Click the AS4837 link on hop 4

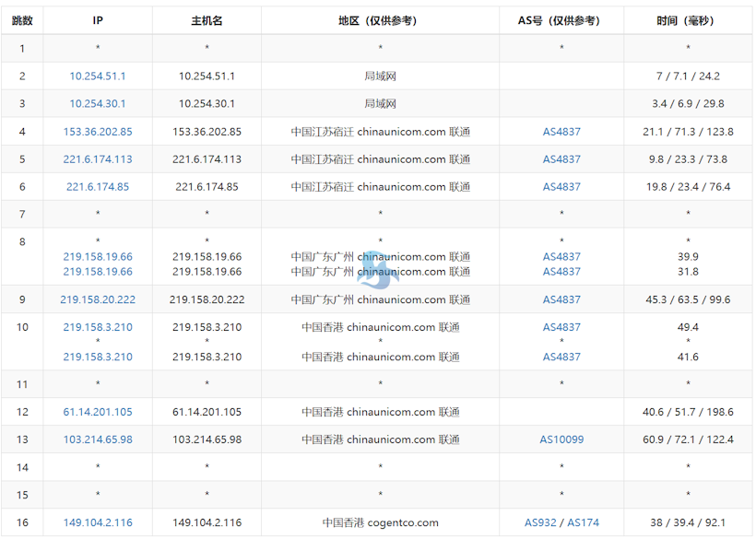click(561, 131)
